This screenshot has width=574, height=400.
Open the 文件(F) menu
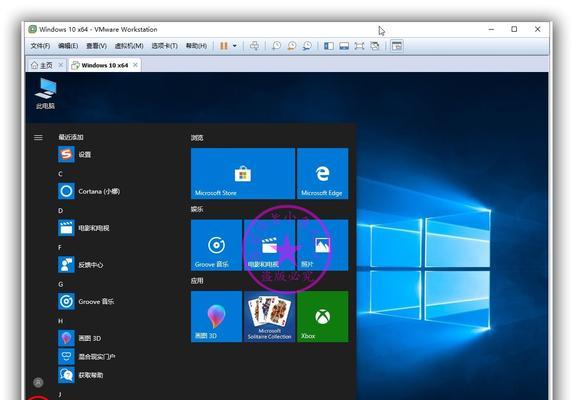pyautogui.click(x=40, y=46)
